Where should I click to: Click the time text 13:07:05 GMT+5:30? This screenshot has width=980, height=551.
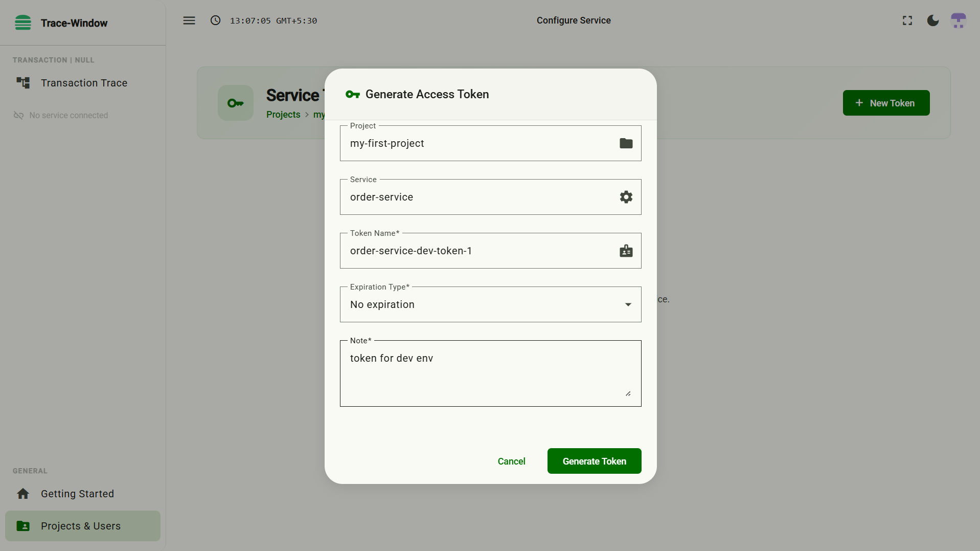(x=274, y=20)
